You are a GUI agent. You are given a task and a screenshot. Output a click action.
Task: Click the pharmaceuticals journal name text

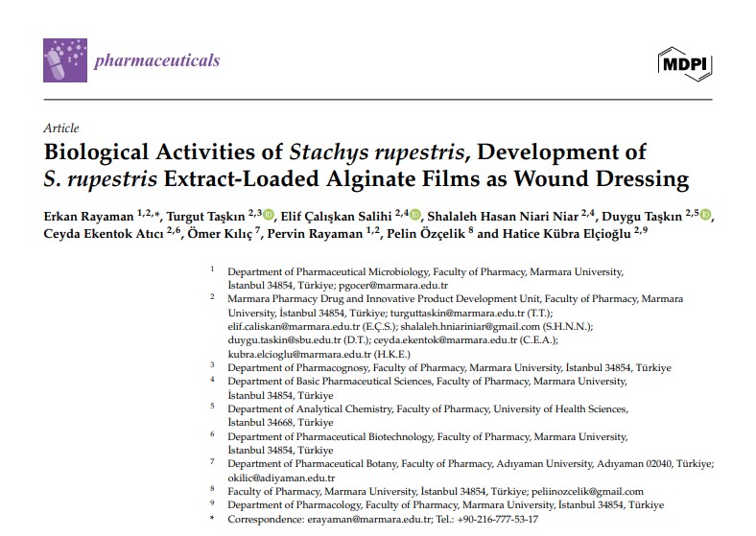click(156, 61)
